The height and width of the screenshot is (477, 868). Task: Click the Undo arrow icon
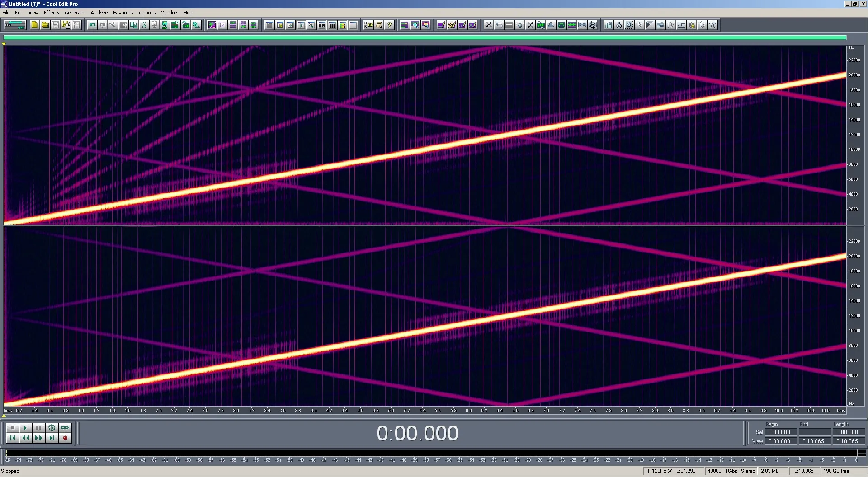92,25
